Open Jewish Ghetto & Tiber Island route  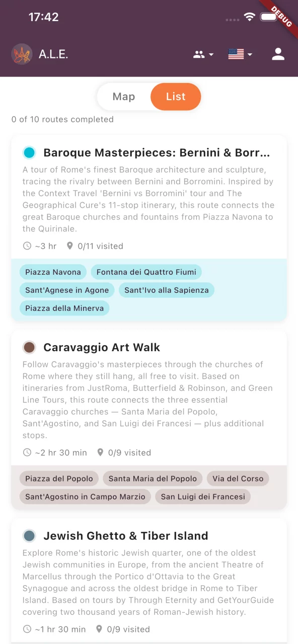(x=126, y=535)
